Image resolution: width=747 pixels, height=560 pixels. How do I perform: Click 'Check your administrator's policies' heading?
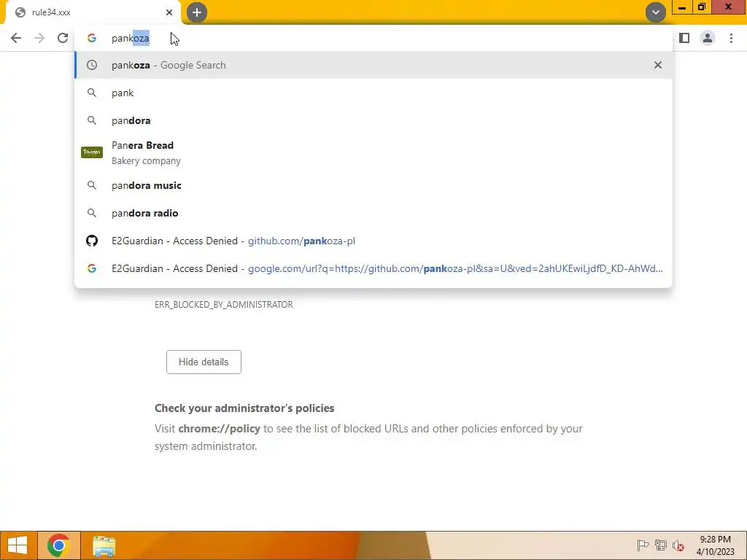[244, 408]
